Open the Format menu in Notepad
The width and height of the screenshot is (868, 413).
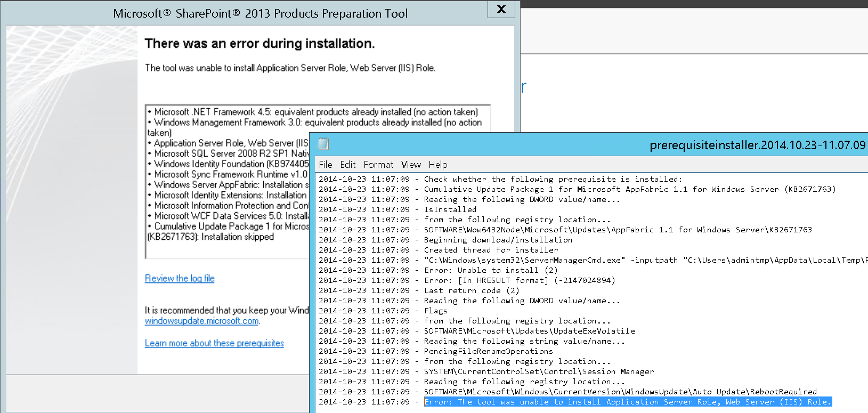[x=378, y=165]
